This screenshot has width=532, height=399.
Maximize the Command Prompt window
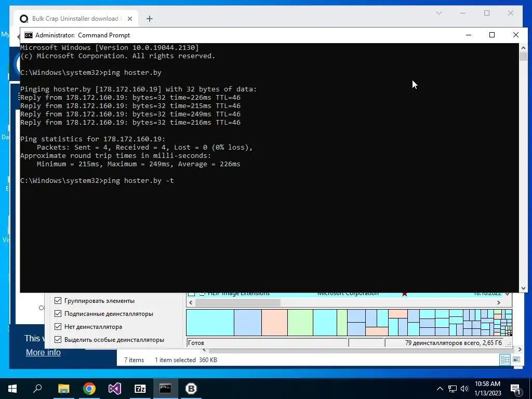point(492,35)
